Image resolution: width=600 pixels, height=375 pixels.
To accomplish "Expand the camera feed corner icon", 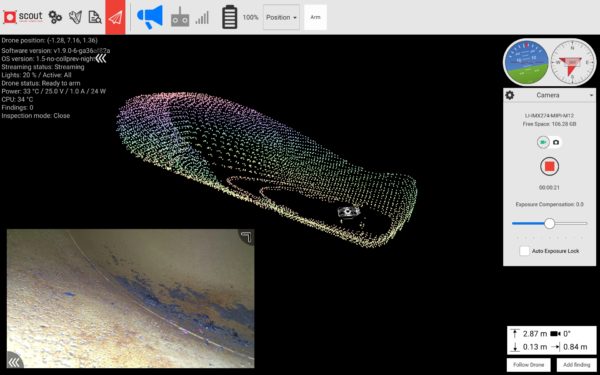I will [246, 237].
